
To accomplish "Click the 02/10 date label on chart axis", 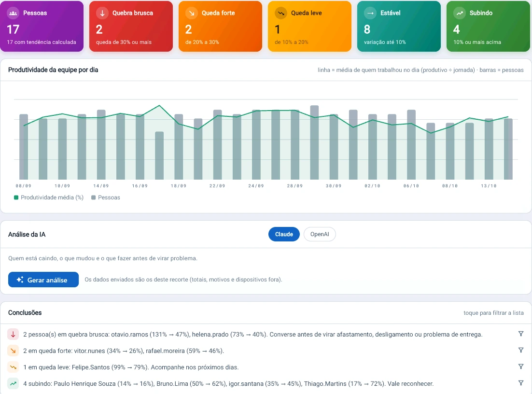I will [372, 186].
